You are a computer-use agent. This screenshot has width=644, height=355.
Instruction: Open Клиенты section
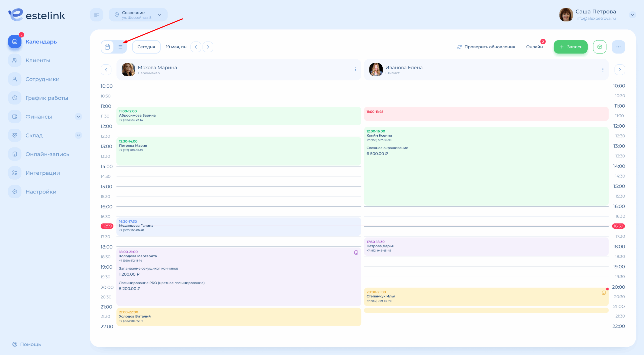[38, 61]
